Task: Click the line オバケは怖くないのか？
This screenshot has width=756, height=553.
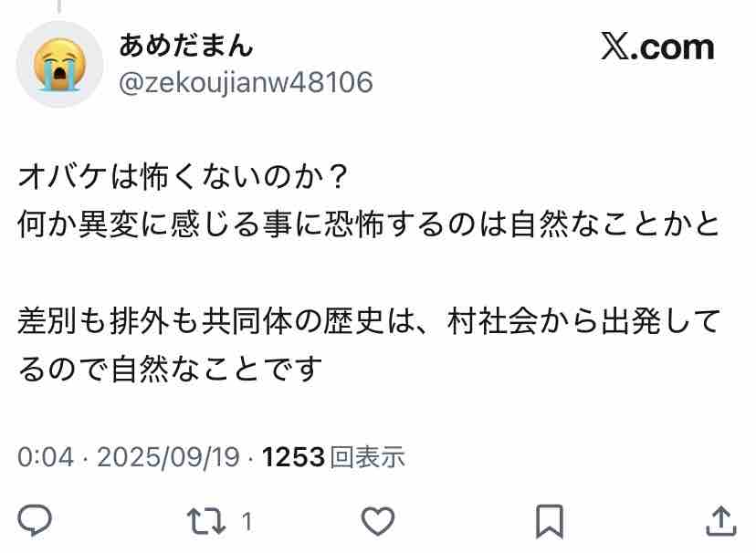Action: (183, 177)
